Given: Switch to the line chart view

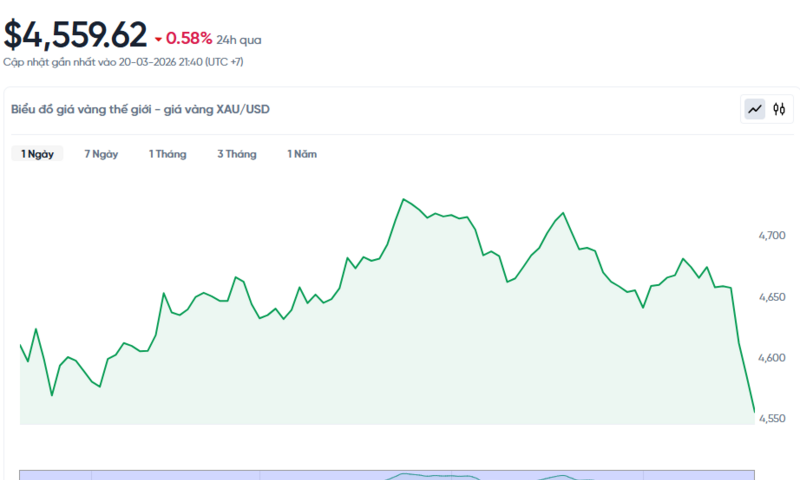Looking at the screenshot, I should tap(754, 109).
